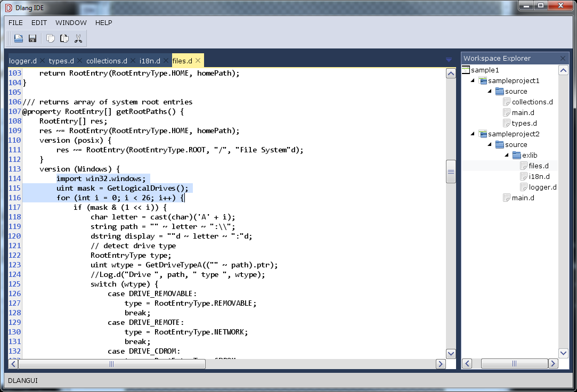Collapse the sampleproject1 tree node
Screen dimensions: 577x392
tap(473, 81)
